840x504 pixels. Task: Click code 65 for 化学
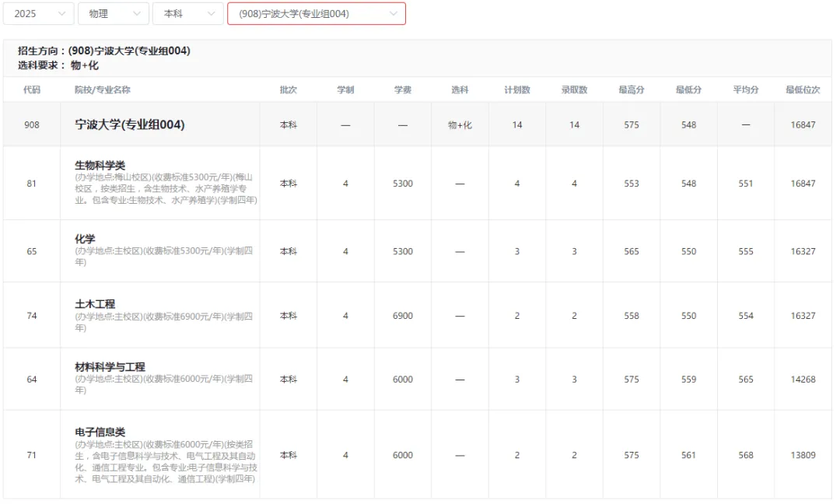32,251
